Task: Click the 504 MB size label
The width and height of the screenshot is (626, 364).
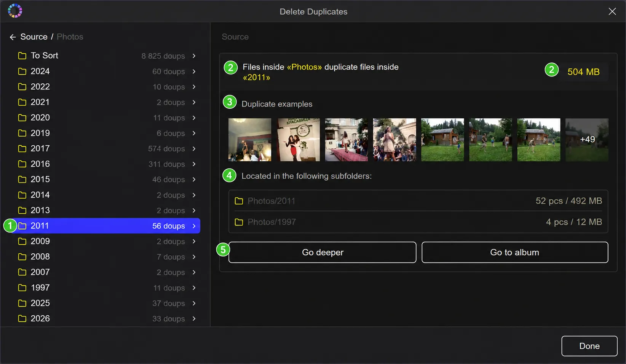Action: coord(583,72)
